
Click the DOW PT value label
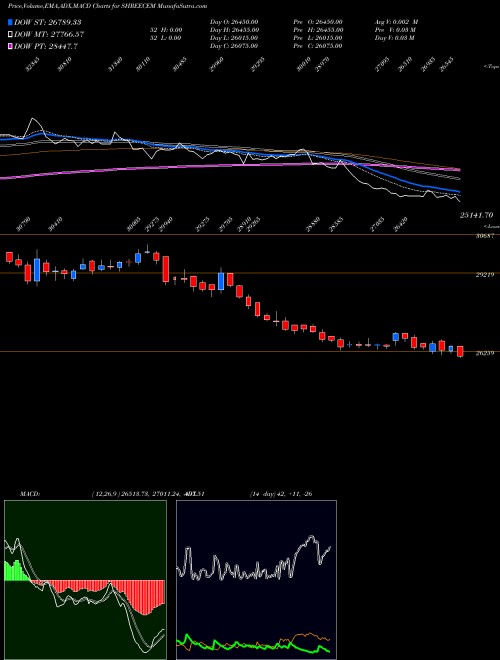(x=45, y=46)
